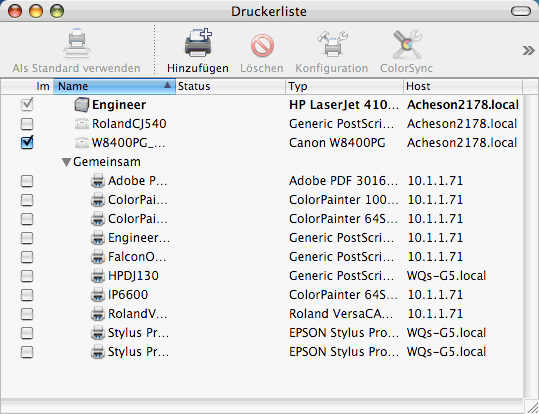This screenshot has height=414, width=539.
Task: Collapse the Gemeinsam group triangle
Action: [x=66, y=162]
